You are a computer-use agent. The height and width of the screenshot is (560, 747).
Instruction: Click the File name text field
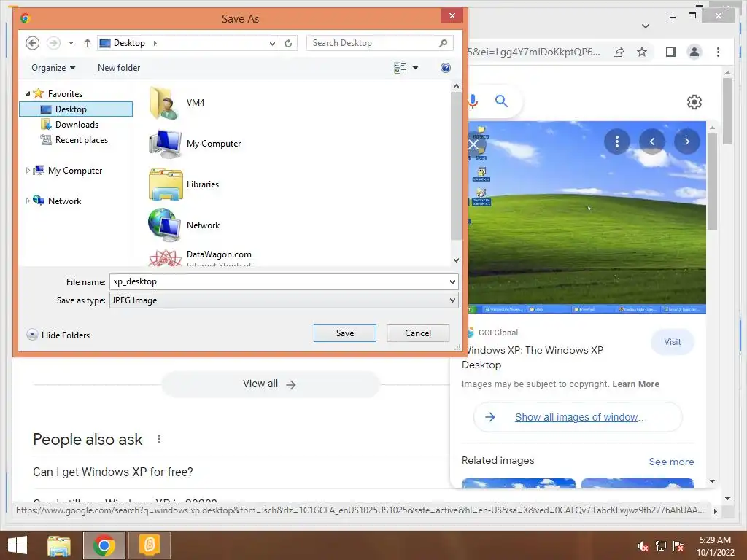[x=278, y=281]
